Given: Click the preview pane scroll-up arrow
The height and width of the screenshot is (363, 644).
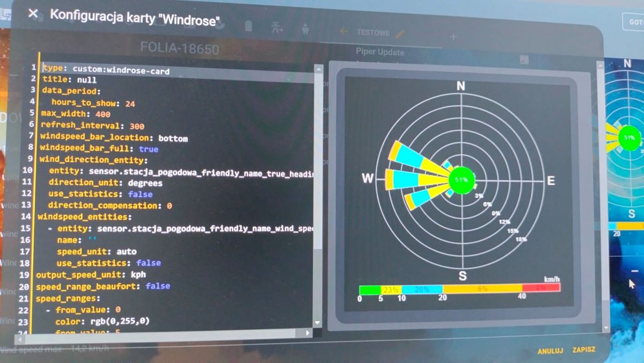Looking at the screenshot, I should (x=600, y=64).
